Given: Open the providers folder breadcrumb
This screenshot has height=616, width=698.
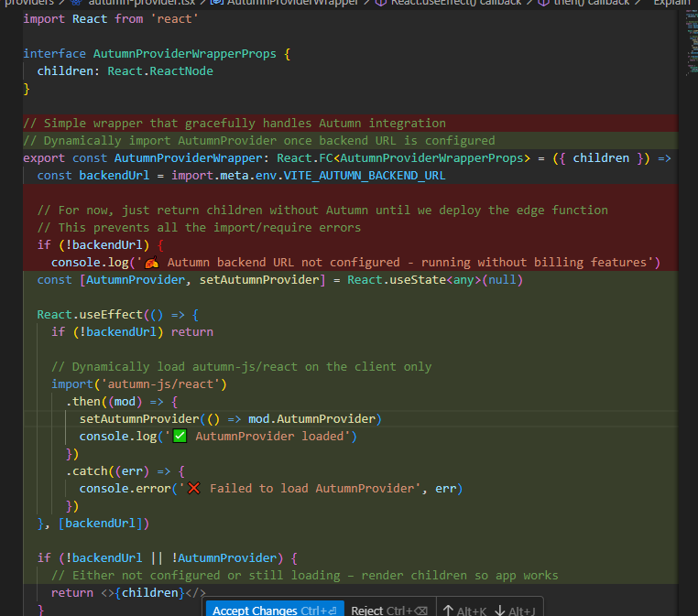Looking at the screenshot, I should pos(27,3).
